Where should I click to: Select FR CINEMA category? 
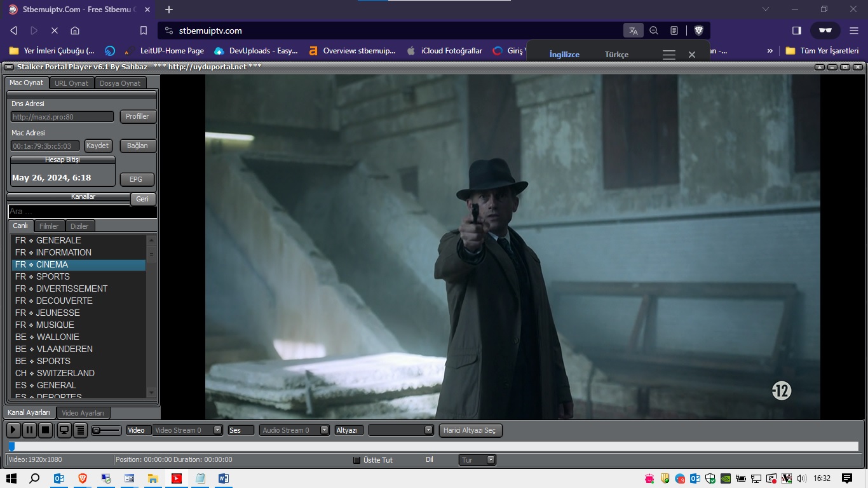pyautogui.click(x=79, y=264)
